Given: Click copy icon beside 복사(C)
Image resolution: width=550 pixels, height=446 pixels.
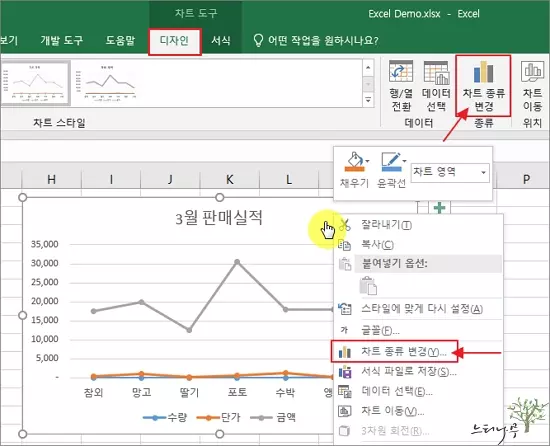Looking at the screenshot, I should pyautogui.click(x=344, y=245).
